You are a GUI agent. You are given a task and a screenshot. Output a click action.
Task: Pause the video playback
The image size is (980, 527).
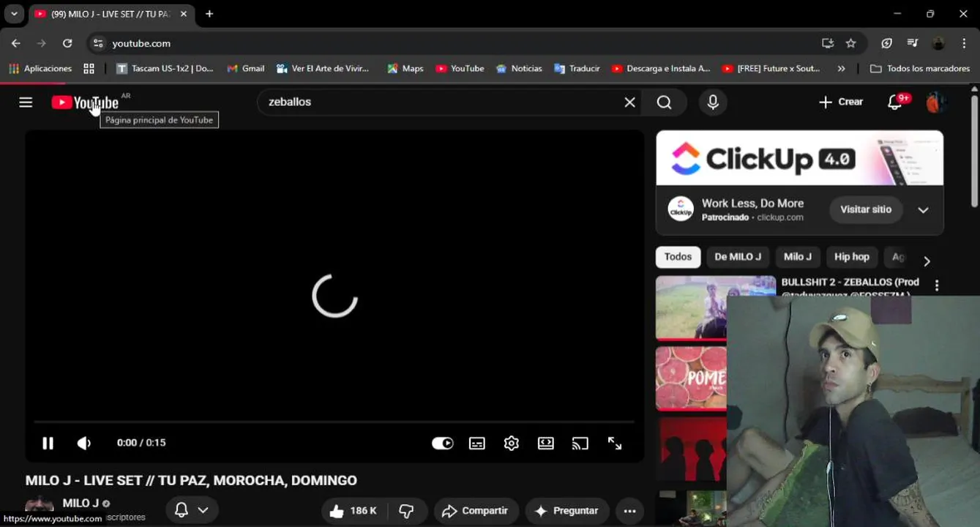(x=48, y=443)
